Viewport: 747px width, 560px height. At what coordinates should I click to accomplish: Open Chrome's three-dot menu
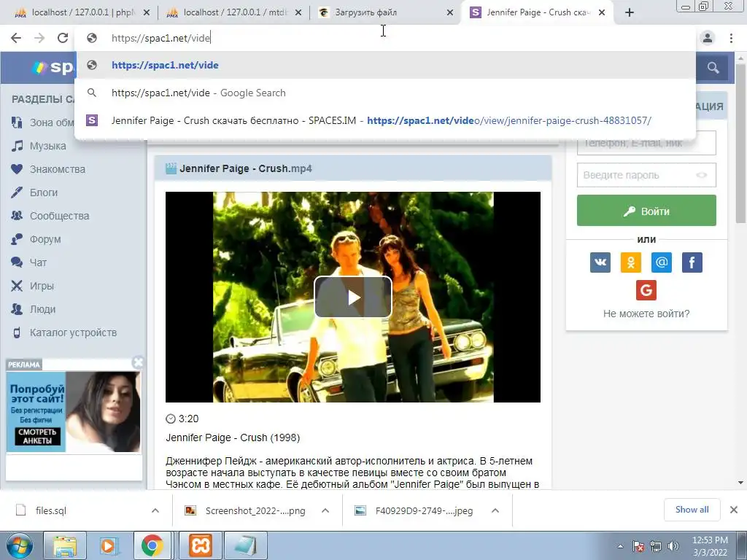tap(731, 38)
